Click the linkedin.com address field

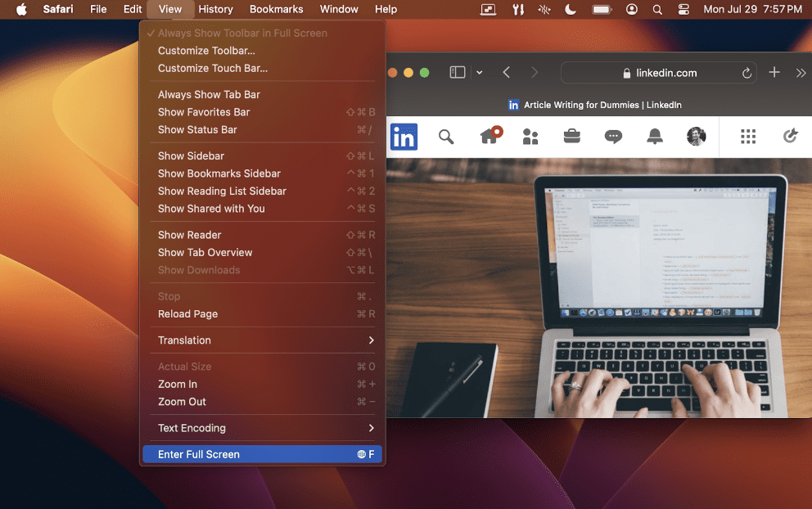pos(659,72)
